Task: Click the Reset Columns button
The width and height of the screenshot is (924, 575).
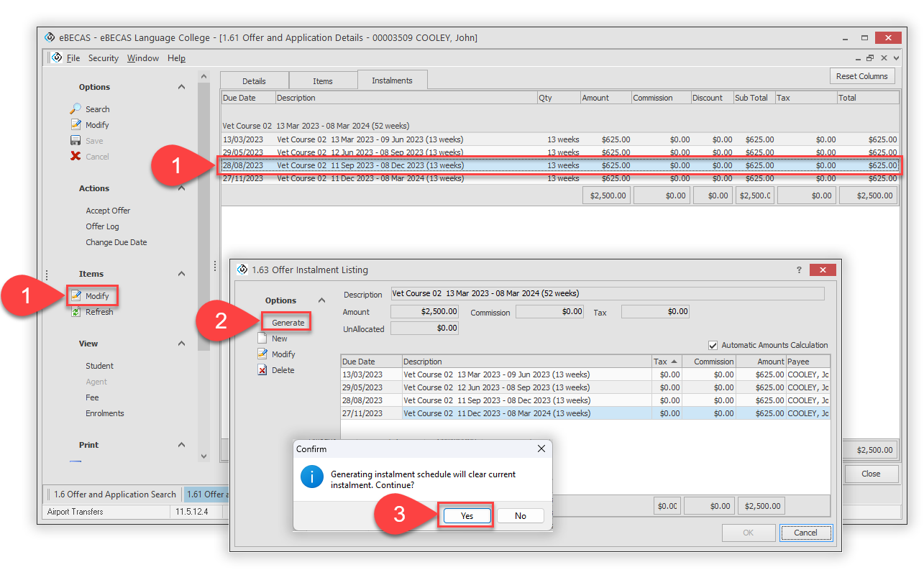Action: [862, 76]
